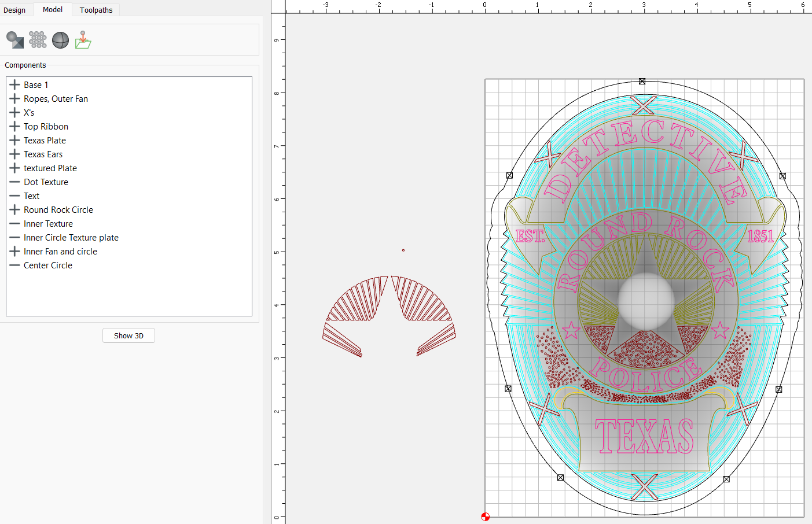Select the Texas Plate component
The image size is (812, 524).
click(45, 141)
